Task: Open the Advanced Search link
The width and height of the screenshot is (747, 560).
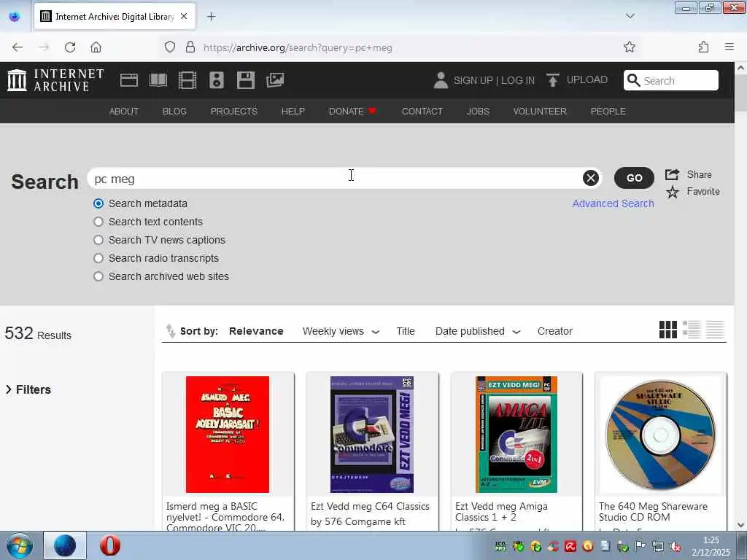Action: point(613,203)
